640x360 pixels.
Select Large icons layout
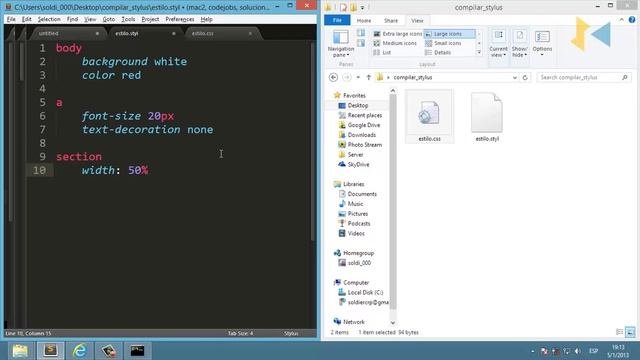point(449,34)
